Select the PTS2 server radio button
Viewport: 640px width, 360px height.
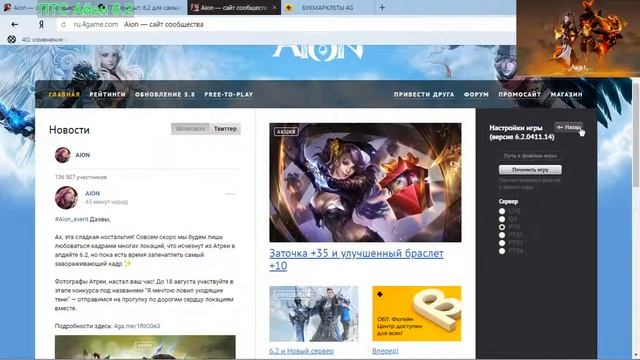tap(502, 235)
